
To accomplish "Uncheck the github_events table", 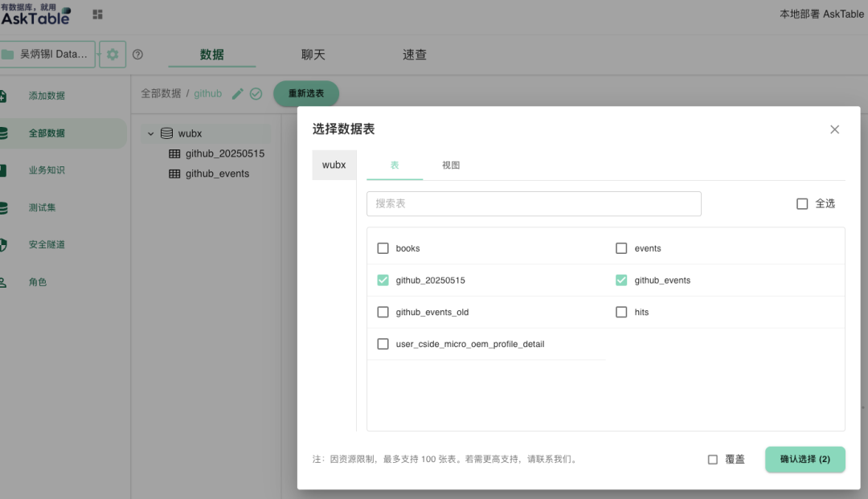I will (621, 280).
